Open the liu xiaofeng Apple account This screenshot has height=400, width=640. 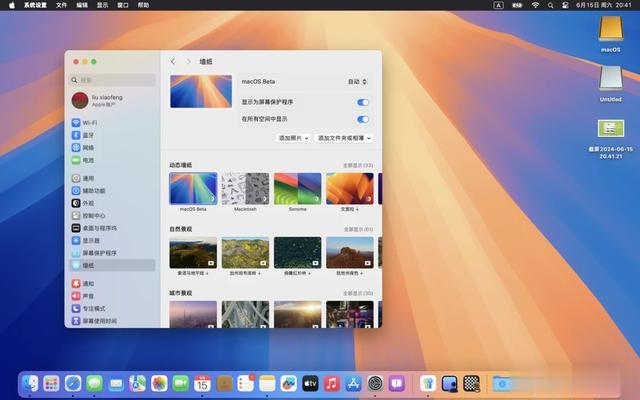point(113,100)
